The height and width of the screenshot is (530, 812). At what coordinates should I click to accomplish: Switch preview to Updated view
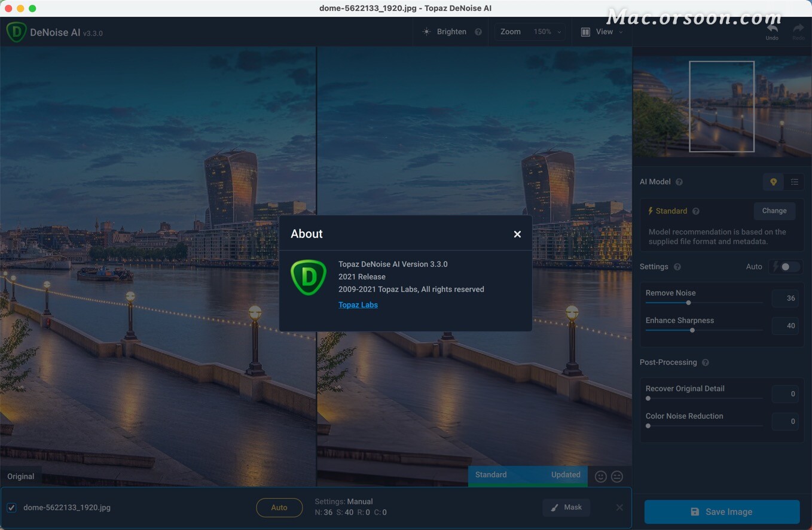(x=565, y=474)
